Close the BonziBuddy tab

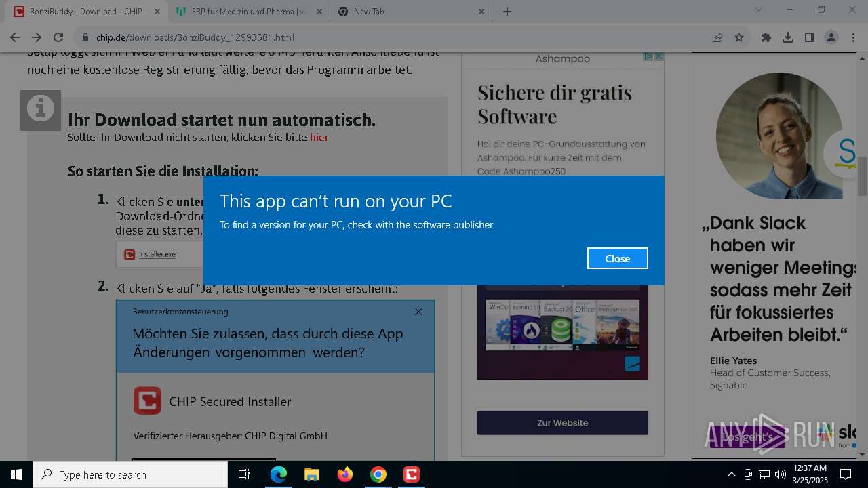point(157,11)
